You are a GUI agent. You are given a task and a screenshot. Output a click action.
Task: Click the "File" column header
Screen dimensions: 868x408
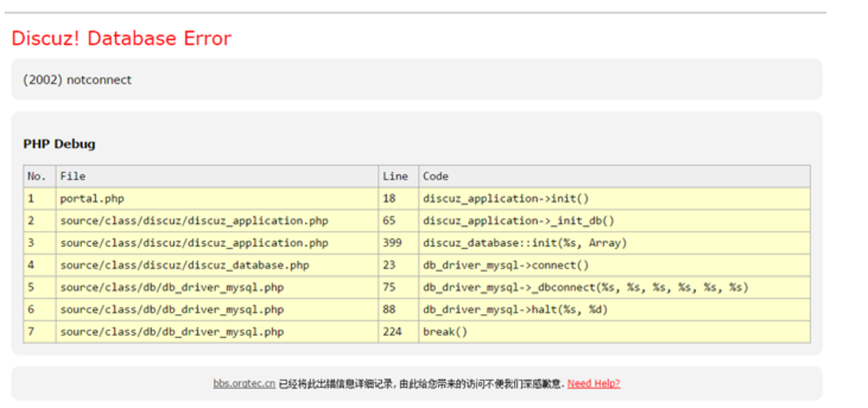click(73, 176)
